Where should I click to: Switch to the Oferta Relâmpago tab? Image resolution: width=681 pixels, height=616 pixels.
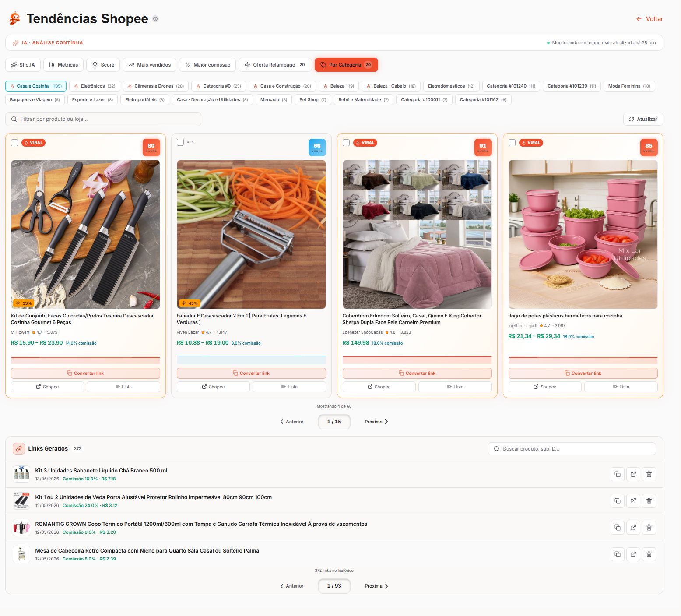coord(275,65)
